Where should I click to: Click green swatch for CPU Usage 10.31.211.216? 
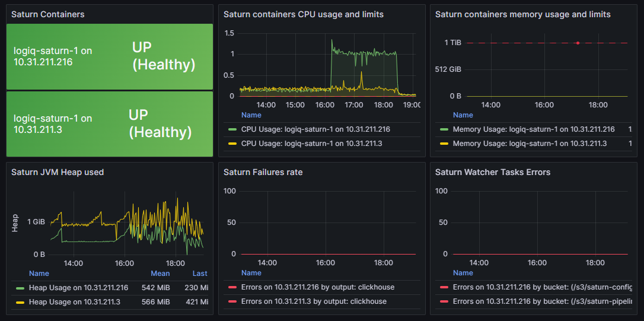(232, 129)
